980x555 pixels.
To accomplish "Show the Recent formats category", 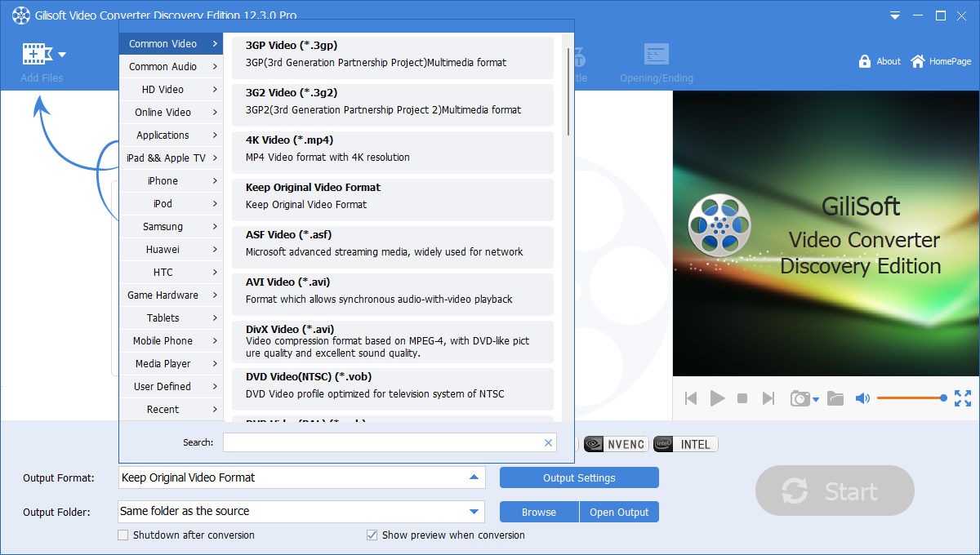I will click(x=171, y=410).
